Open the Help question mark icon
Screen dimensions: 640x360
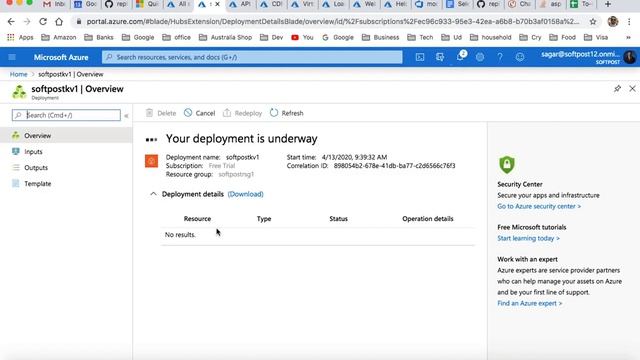pos(500,57)
